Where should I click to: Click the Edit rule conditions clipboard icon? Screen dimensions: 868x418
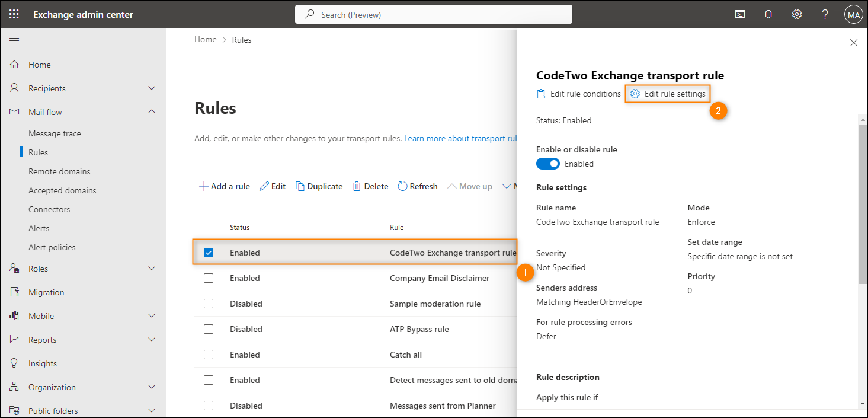click(x=541, y=94)
